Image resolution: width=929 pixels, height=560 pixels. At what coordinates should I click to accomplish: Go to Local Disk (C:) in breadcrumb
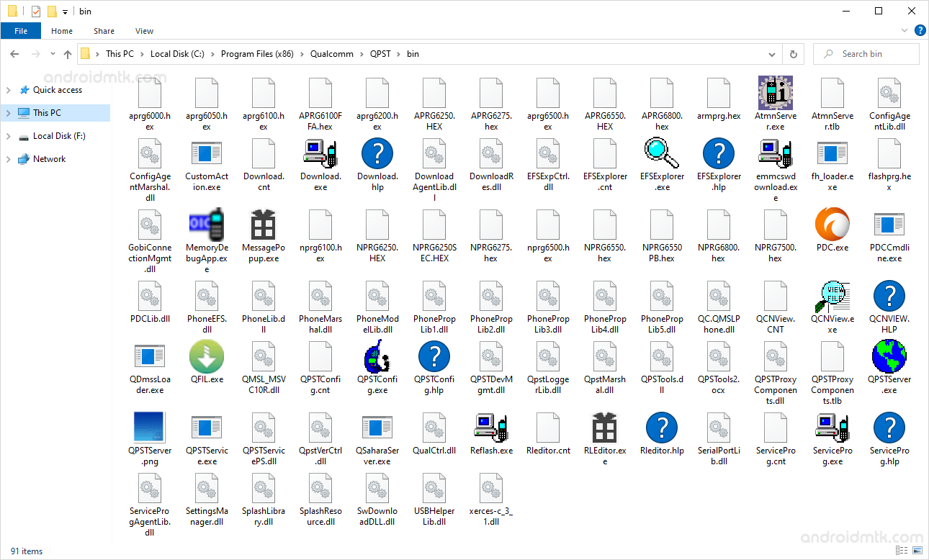point(177,54)
